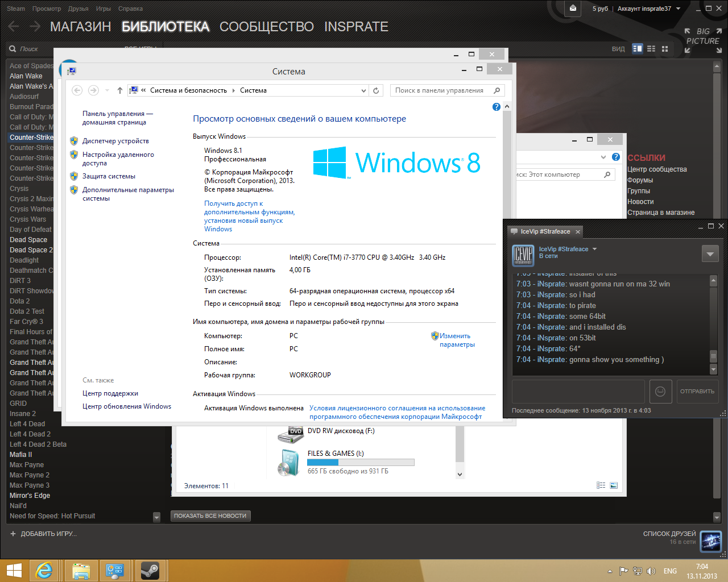Open Диспетчер устройств link
The height and width of the screenshot is (582, 728).
pos(115,141)
